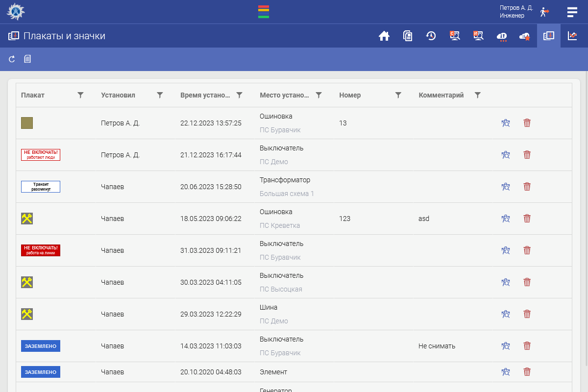Click the 'Транзит разомкнут' poster thumbnail
588x392 pixels.
pos(41,187)
